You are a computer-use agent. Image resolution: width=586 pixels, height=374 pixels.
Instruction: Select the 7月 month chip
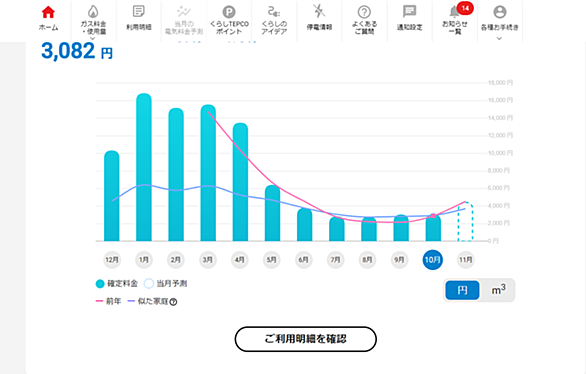point(336,260)
